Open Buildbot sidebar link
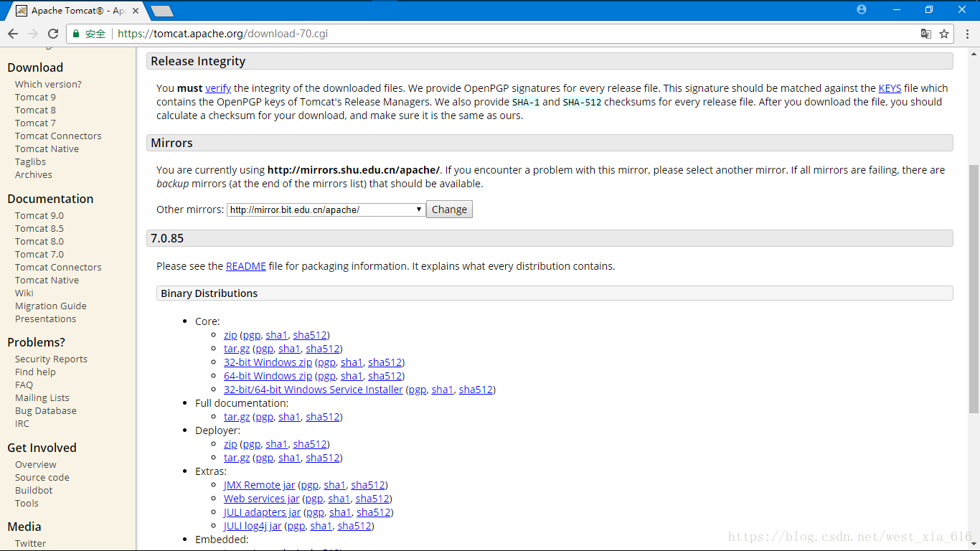980x551 pixels. [34, 490]
